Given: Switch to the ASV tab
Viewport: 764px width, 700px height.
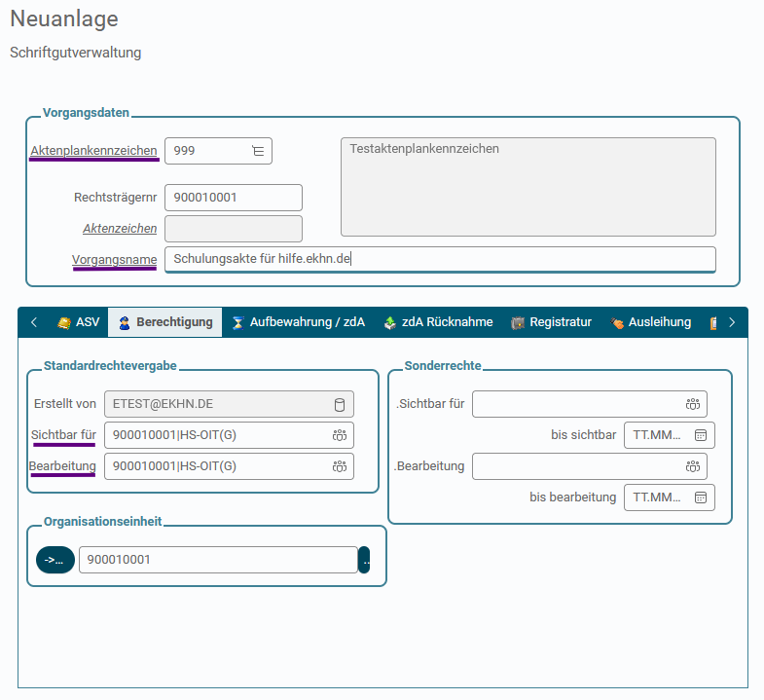Looking at the screenshot, I should (x=79, y=322).
